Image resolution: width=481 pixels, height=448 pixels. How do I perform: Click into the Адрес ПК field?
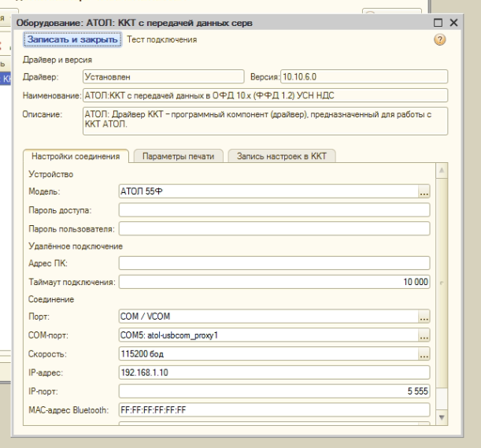(x=274, y=263)
